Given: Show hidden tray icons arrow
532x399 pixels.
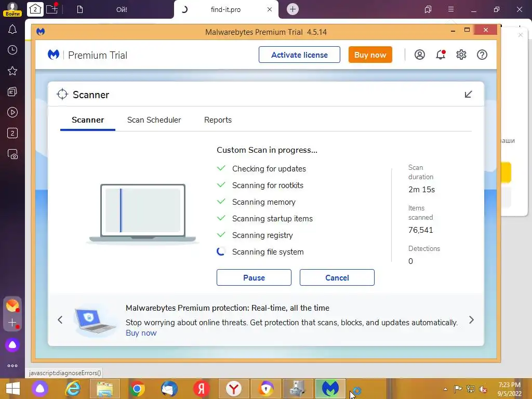Looking at the screenshot, I should point(445,389).
